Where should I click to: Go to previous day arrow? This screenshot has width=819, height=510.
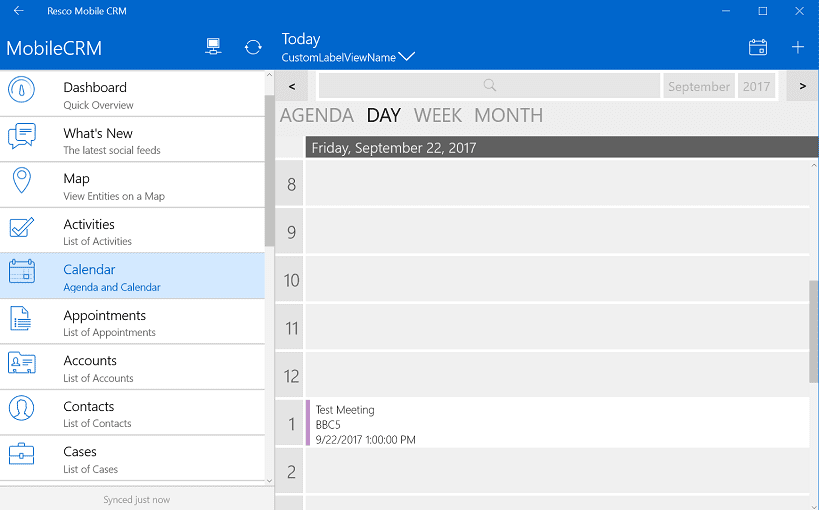pyautogui.click(x=292, y=86)
